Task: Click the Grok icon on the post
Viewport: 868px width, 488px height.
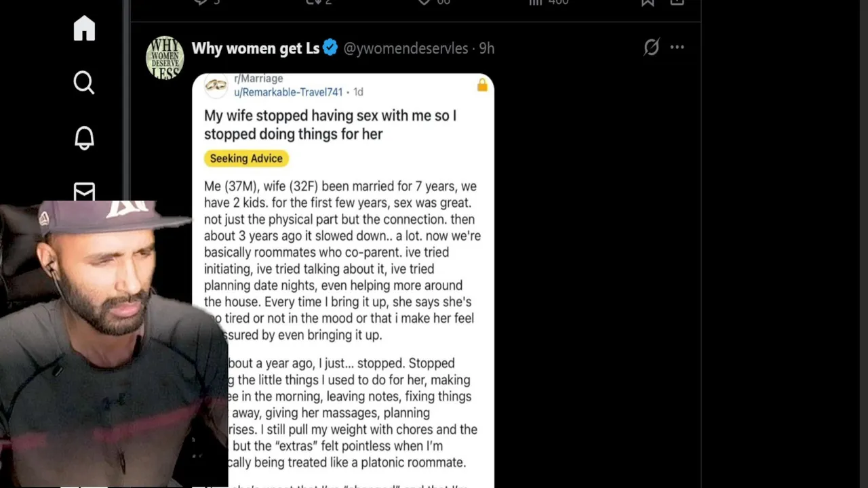Action: [x=651, y=47]
